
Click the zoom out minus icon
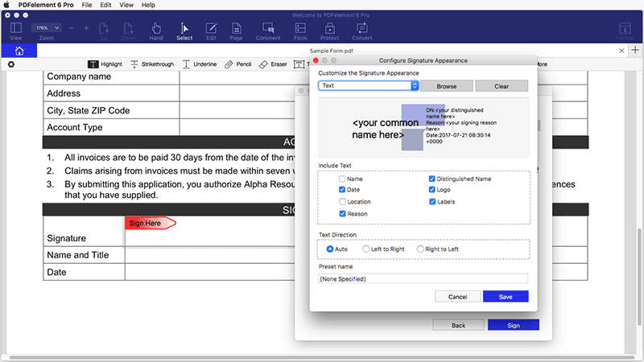(72, 28)
